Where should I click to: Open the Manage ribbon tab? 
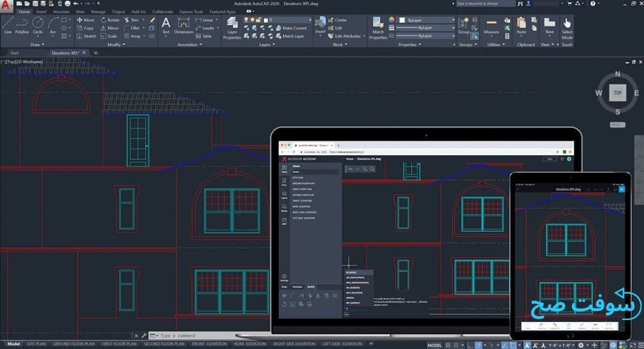pyautogui.click(x=98, y=12)
